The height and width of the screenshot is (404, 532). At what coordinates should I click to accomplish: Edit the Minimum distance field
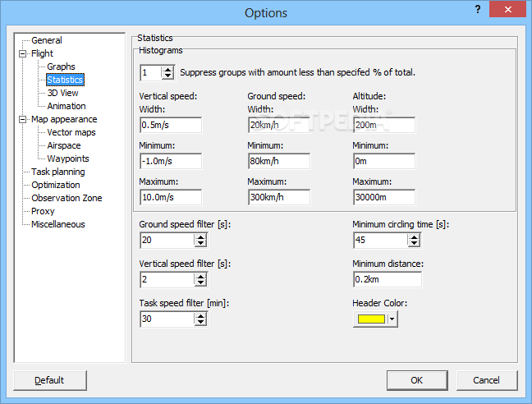[388, 279]
